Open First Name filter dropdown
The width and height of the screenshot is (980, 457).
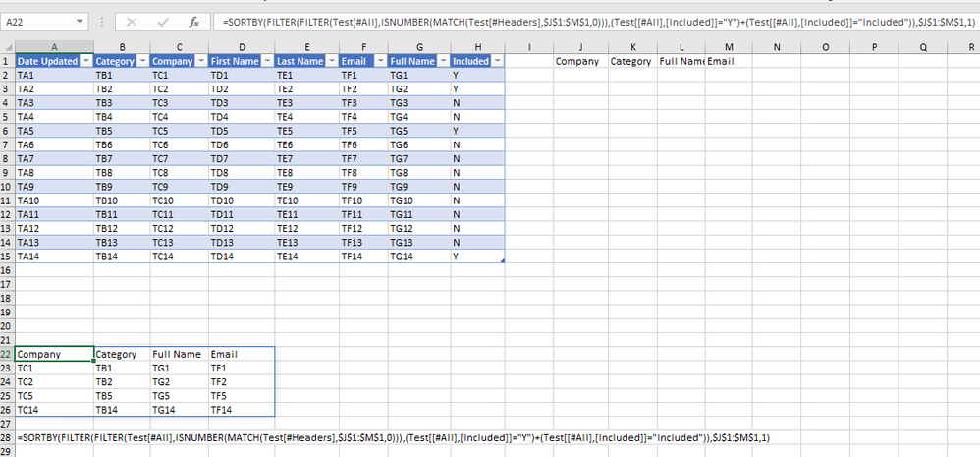[x=267, y=61]
